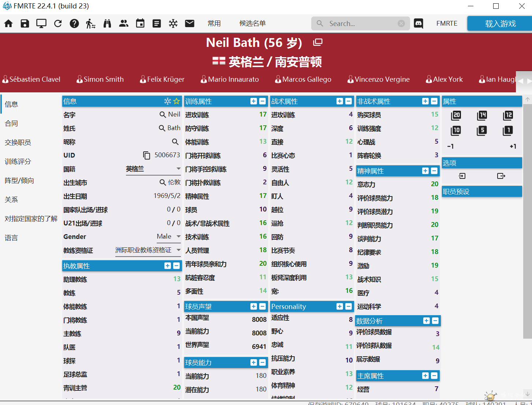Click plus button on 战术属性 header
The image size is (532, 405).
[x=340, y=101]
